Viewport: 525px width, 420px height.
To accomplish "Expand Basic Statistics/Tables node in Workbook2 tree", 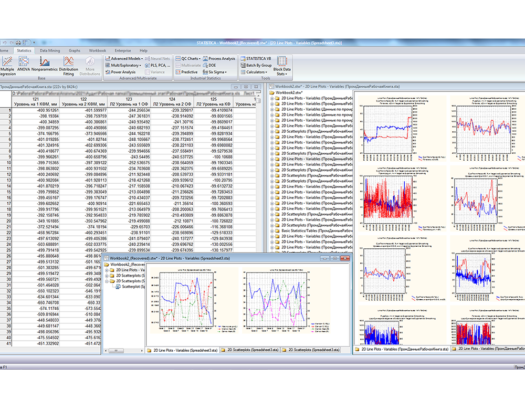I will point(272,231).
